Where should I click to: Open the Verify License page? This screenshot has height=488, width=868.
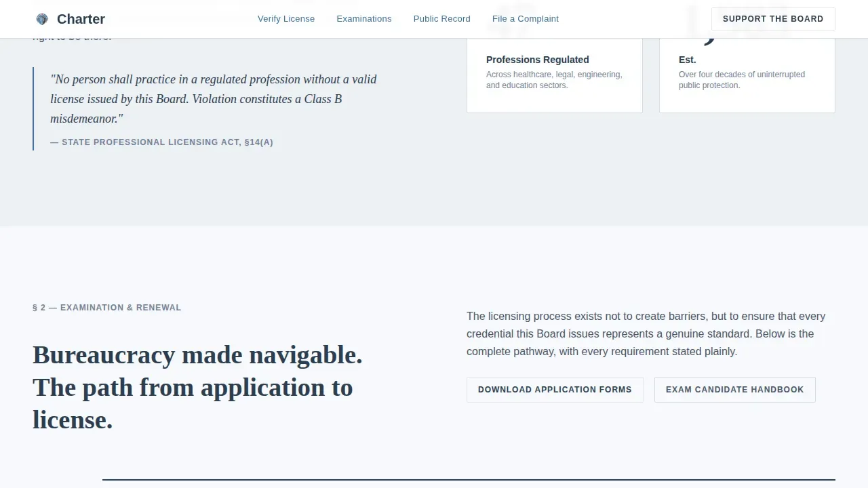pyautogui.click(x=286, y=19)
